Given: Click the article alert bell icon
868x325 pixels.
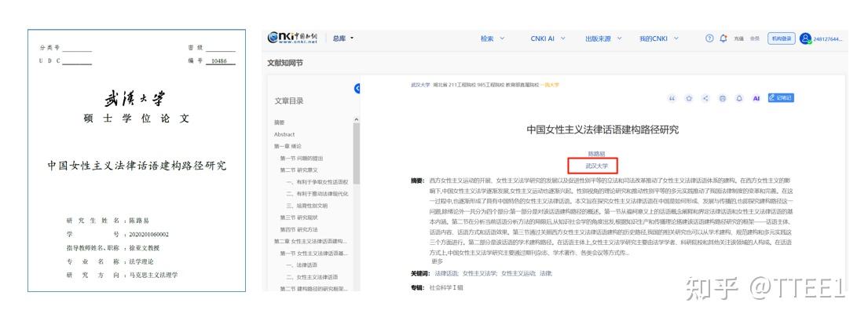Looking at the screenshot, I should [738, 98].
